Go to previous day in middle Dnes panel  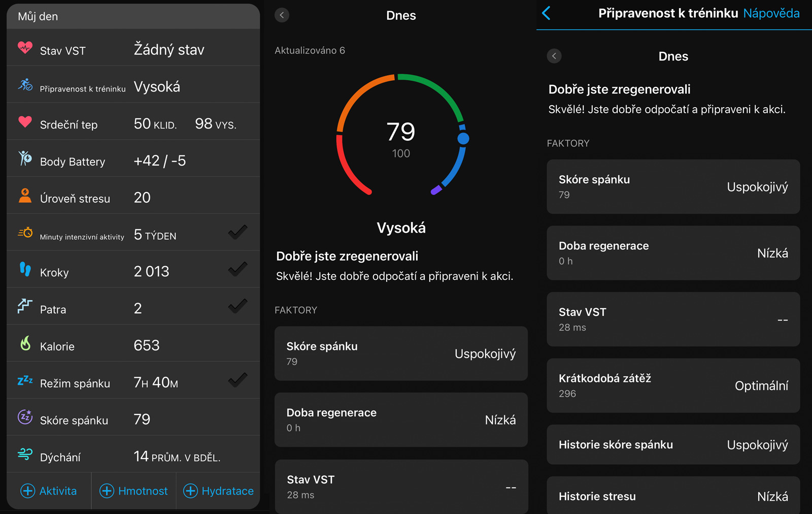click(x=282, y=15)
